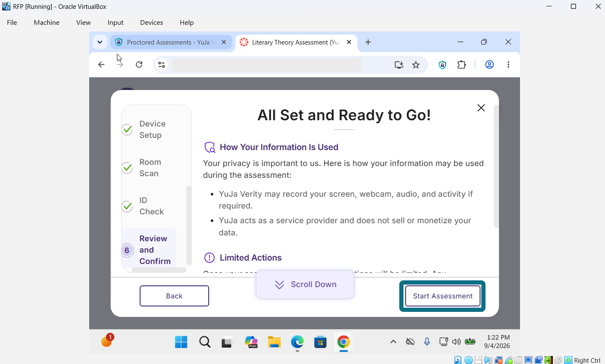Click the VirtualBox recording status icon
The height and width of the screenshot is (364, 605).
click(539, 360)
